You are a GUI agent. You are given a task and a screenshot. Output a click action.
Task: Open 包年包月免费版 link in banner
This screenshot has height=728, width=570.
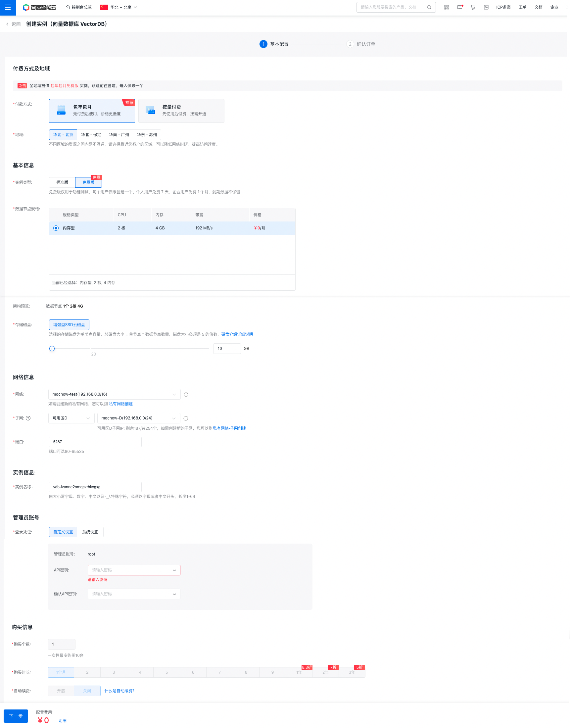tap(65, 86)
